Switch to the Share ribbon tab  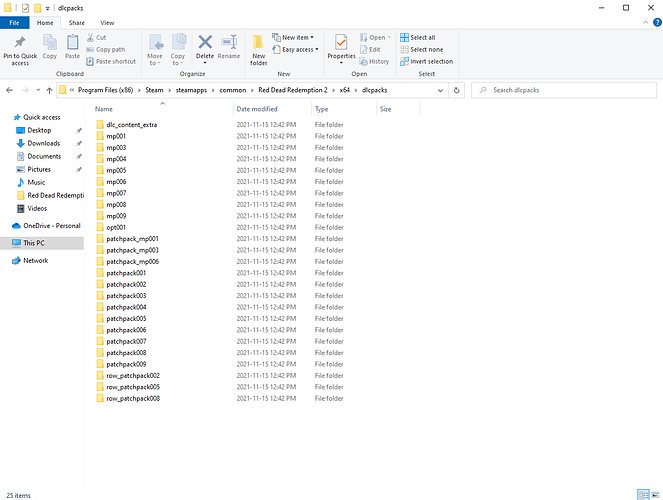(77, 23)
